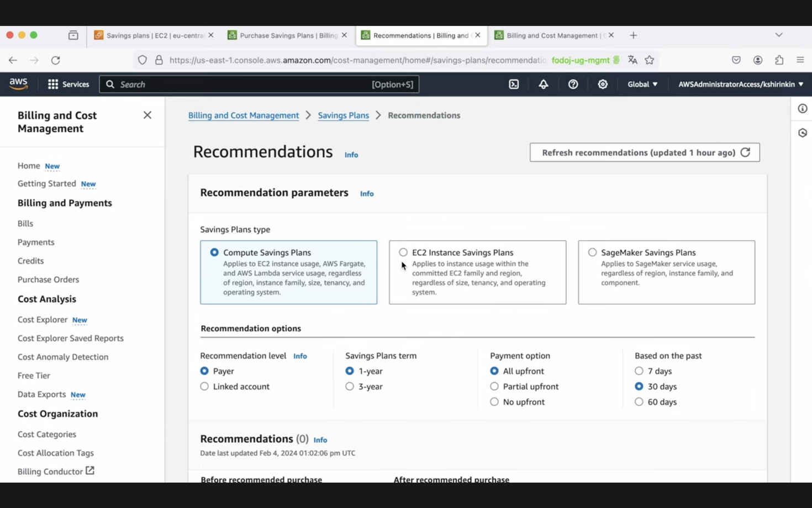
Task: Click the shield tracking protection icon
Action: pos(143,60)
